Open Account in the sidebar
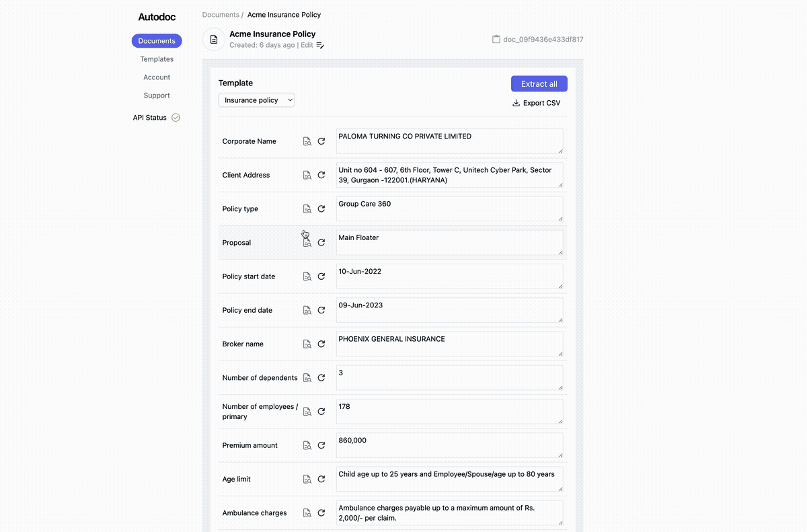Screen dimensions: 807x532 coord(157,77)
